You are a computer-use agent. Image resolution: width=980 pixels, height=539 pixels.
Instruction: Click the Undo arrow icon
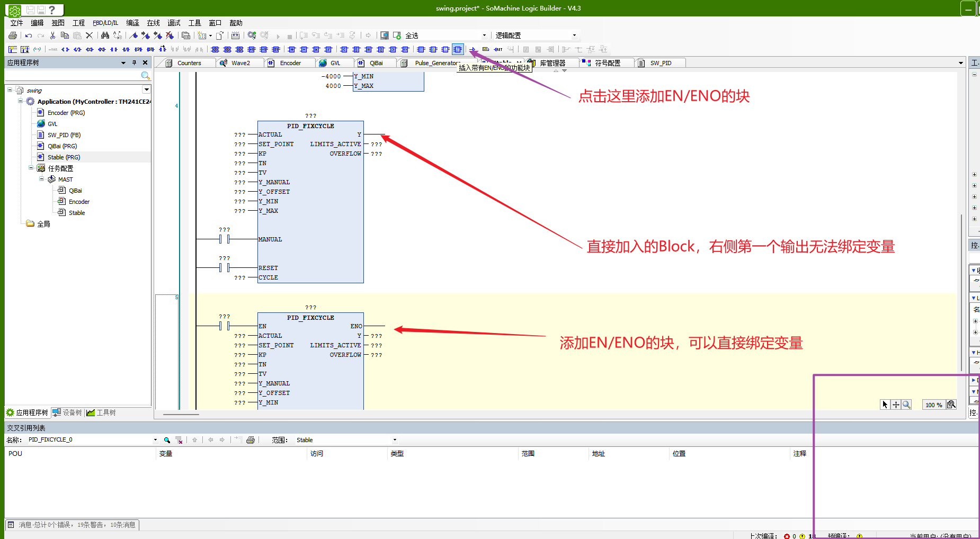(x=29, y=35)
